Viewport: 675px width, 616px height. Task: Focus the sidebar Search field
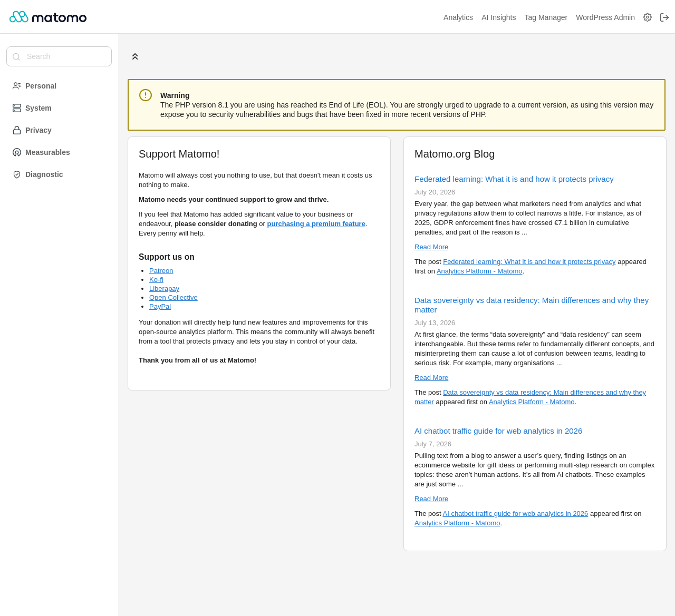pyautogui.click(x=59, y=56)
